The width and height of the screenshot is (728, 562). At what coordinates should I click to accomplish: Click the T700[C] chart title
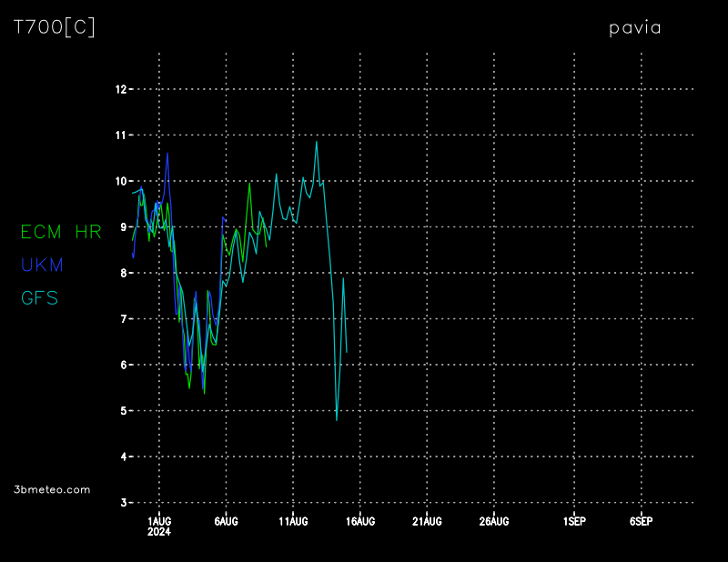(x=54, y=27)
